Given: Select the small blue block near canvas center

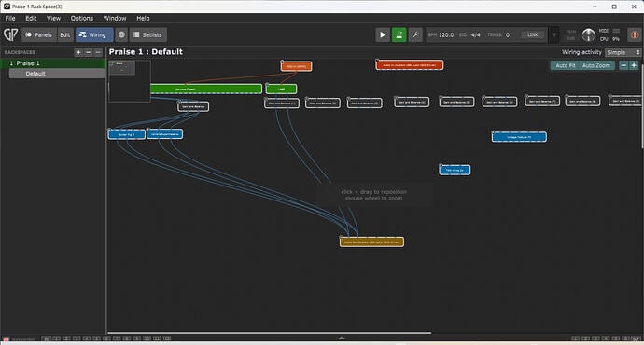Looking at the screenshot, I should coord(455,170).
